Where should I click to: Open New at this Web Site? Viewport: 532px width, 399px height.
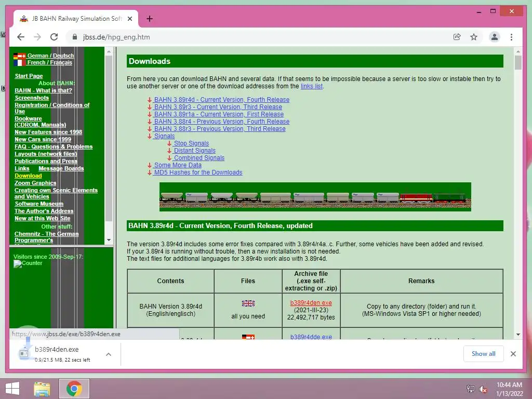tap(43, 219)
